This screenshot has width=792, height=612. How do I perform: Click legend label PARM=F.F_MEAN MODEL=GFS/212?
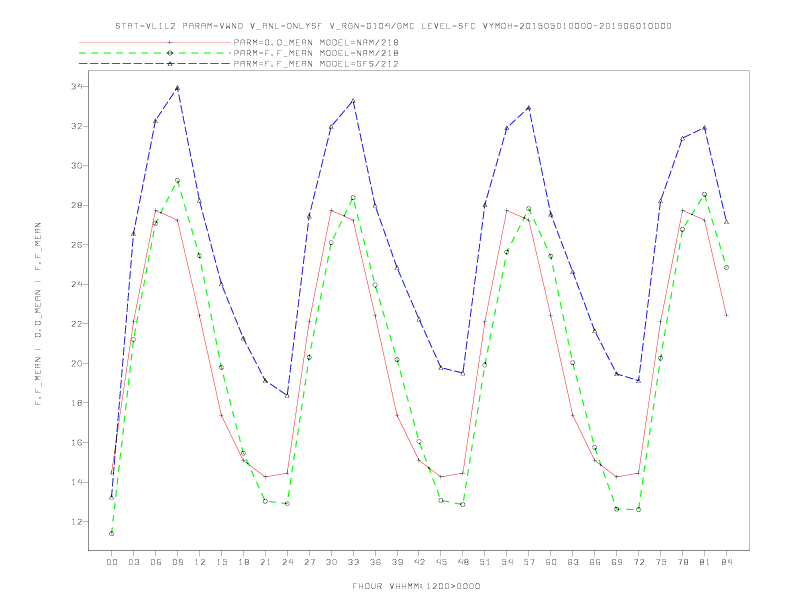(x=316, y=64)
